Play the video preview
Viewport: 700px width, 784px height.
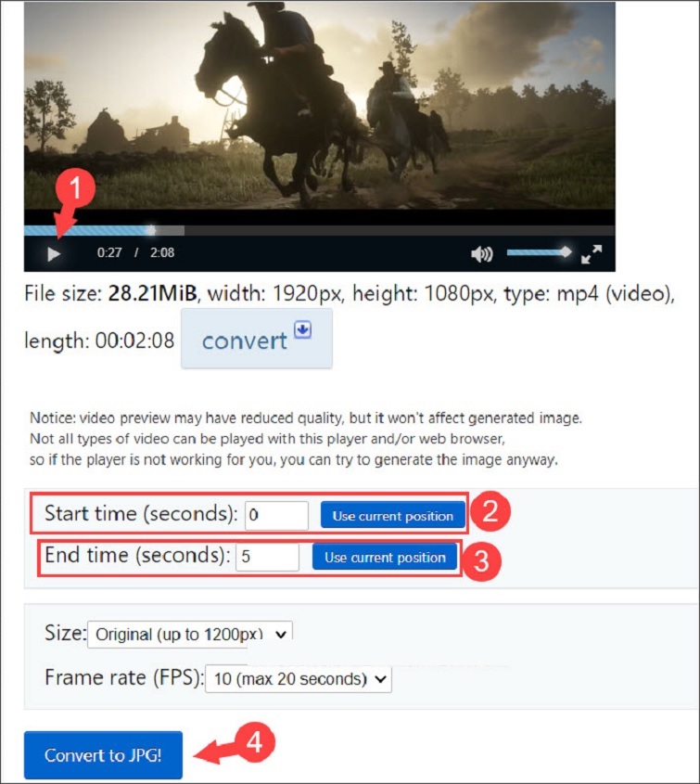tap(54, 254)
